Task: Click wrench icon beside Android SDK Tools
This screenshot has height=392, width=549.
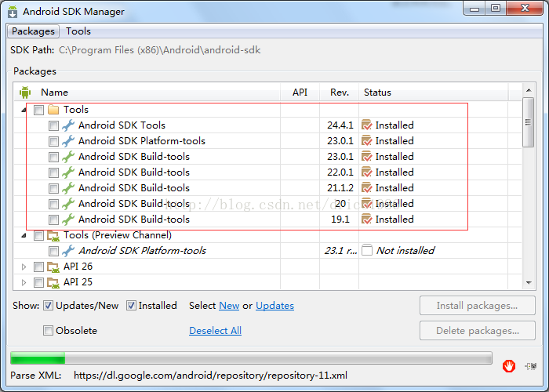Action: pyautogui.click(x=68, y=125)
